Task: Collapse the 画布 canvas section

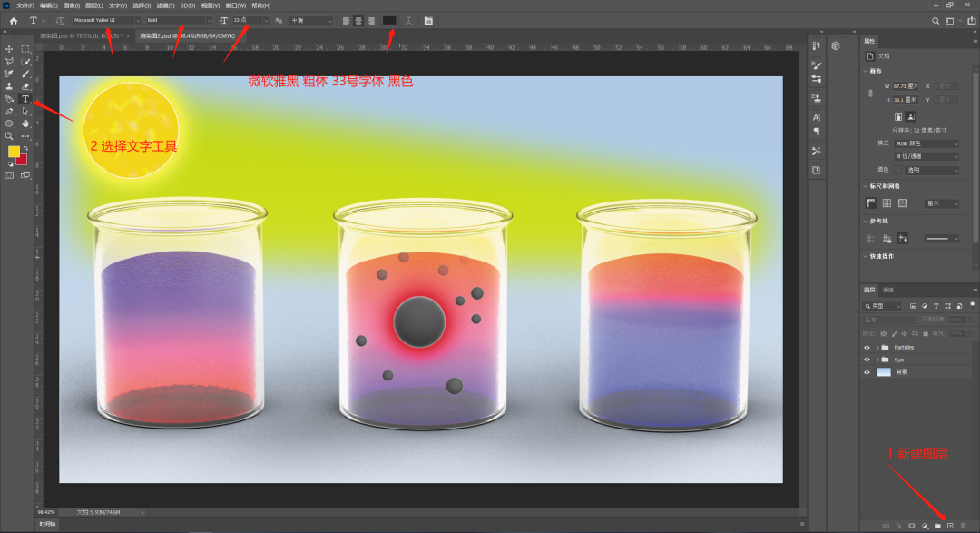Action: click(x=866, y=71)
